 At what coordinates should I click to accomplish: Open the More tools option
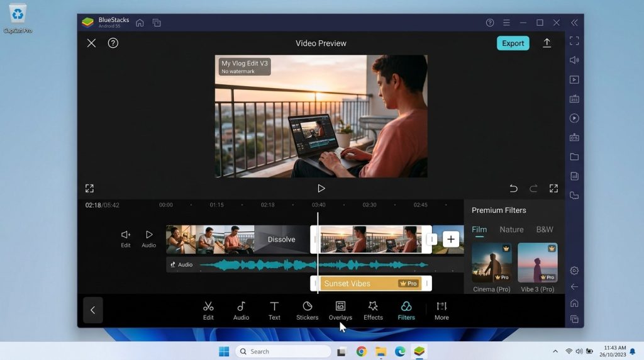[441, 311]
